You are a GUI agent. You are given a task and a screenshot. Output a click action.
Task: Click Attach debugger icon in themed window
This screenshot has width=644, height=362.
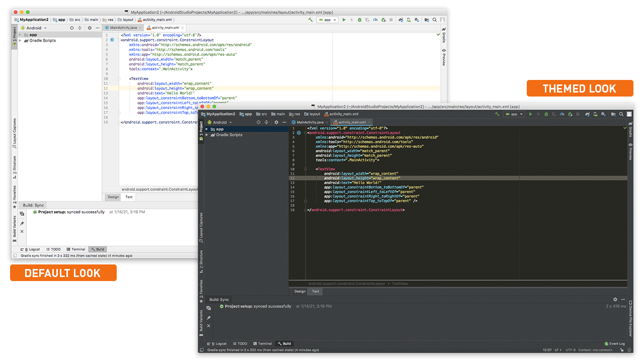(x=570, y=114)
